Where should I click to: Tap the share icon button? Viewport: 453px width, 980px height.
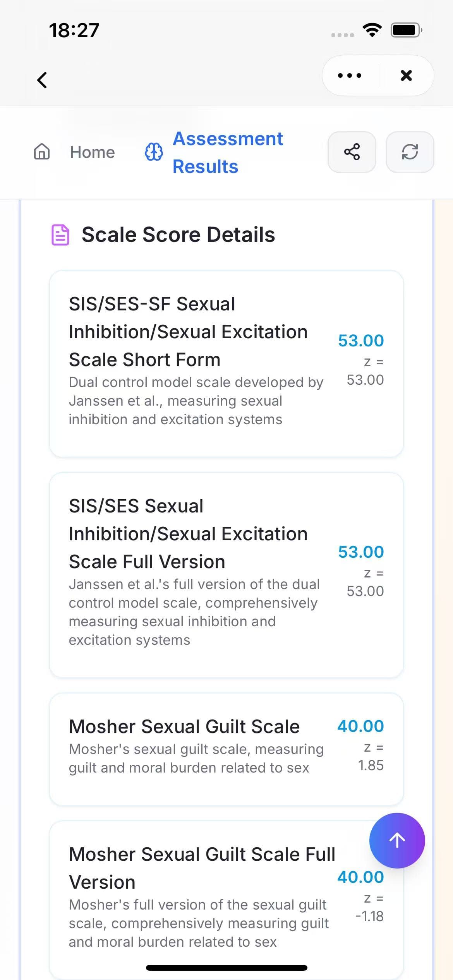pyautogui.click(x=352, y=152)
